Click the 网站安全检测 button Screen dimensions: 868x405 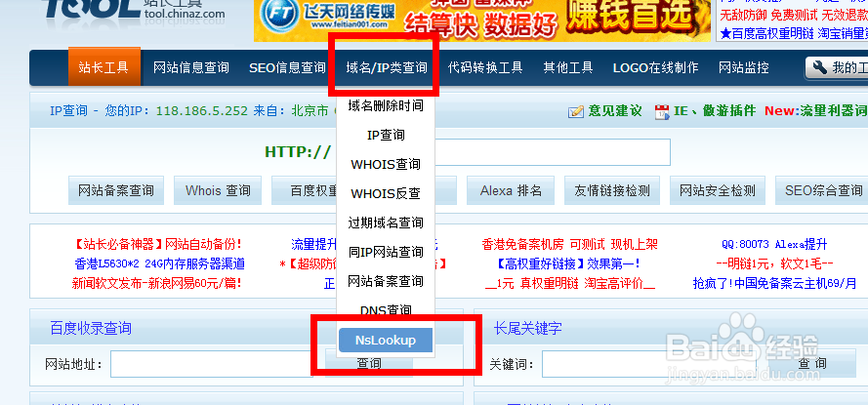pyautogui.click(x=718, y=191)
